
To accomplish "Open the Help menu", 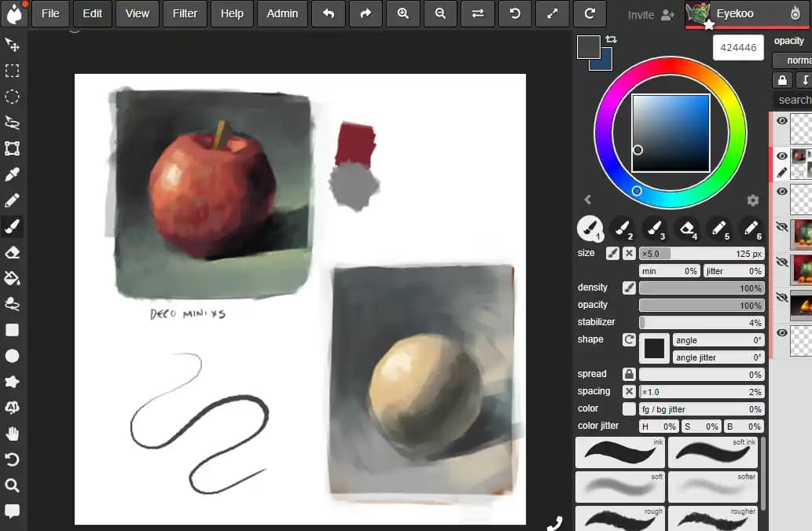I will (232, 13).
